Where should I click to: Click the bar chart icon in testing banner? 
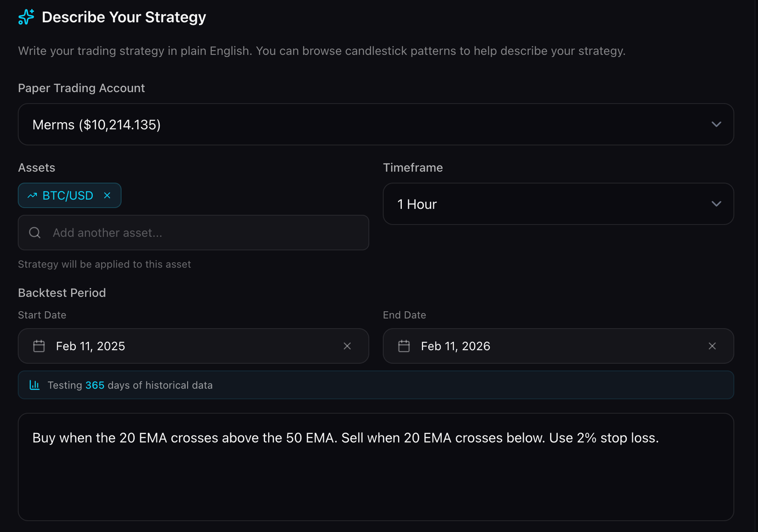tap(35, 385)
